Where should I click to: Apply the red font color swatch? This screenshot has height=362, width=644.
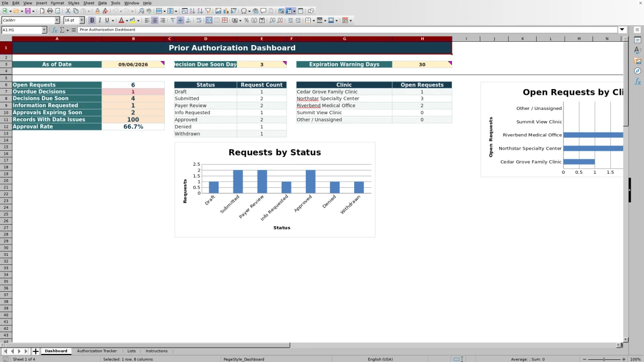pyautogui.click(x=122, y=20)
